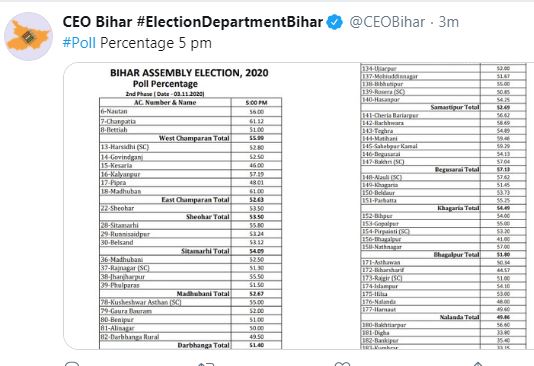Click the 'Percentage 5 pm' tweet text

[156, 43]
